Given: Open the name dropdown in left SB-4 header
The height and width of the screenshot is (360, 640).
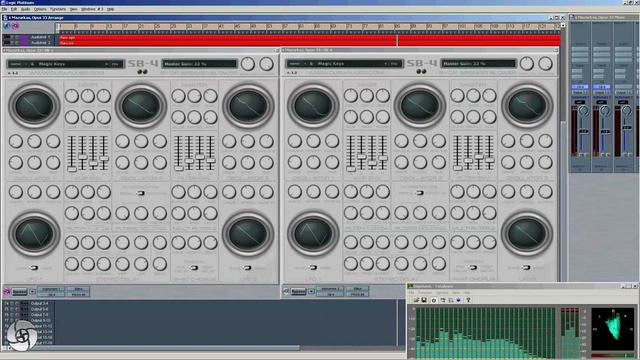Looking at the screenshot, I should point(17,64).
